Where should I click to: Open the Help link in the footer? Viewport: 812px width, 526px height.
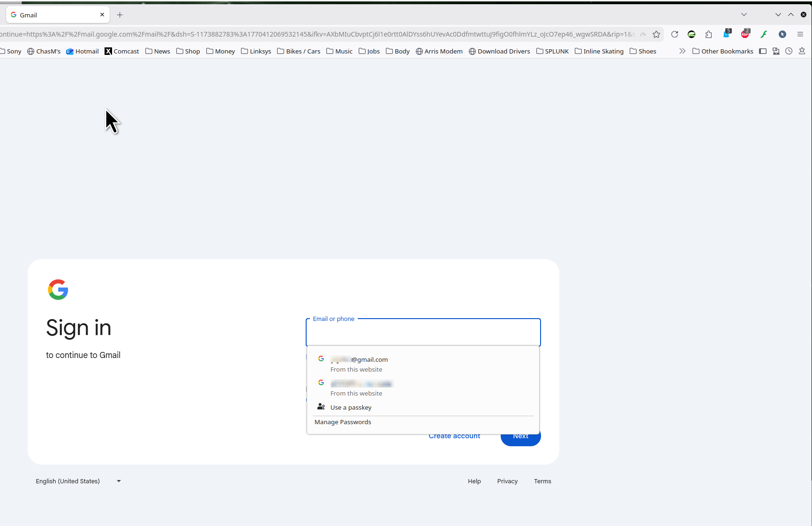point(474,481)
